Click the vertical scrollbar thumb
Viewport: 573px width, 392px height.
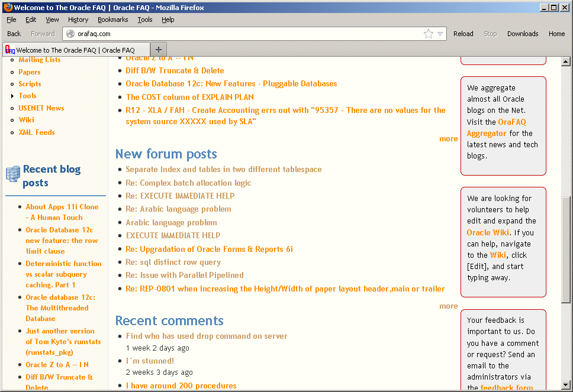[566, 250]
